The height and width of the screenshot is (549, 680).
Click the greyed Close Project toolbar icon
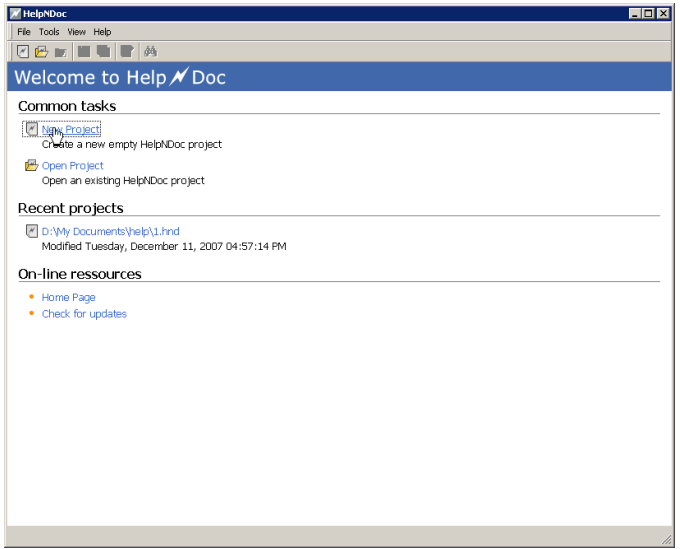[61, 52]
